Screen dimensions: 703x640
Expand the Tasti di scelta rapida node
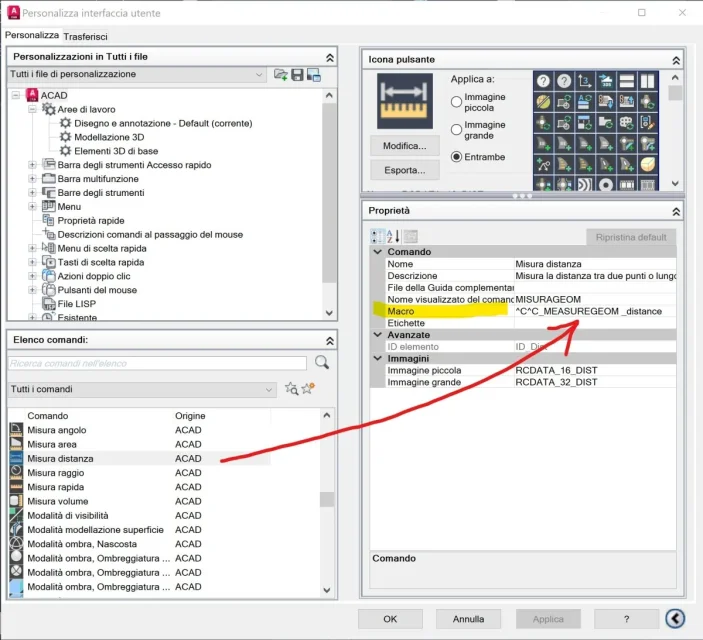[x=32, y=262]
